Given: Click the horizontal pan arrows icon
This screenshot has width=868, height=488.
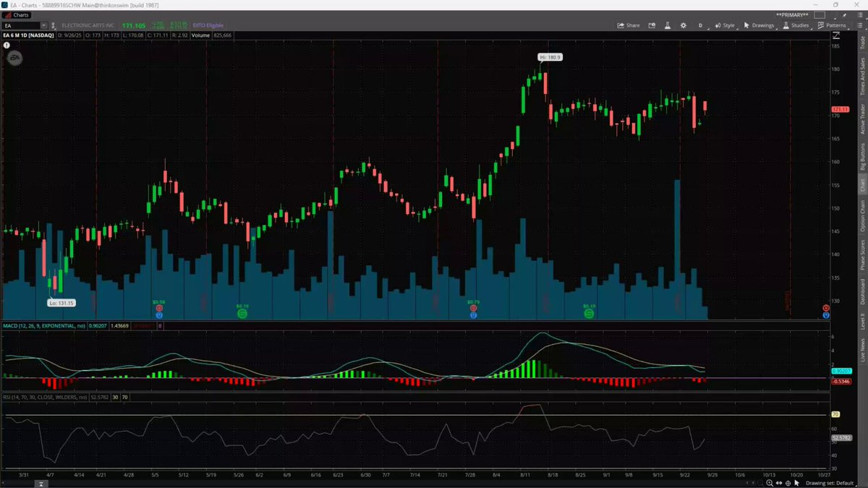Looking at the screenshot, I should [778, 483].
